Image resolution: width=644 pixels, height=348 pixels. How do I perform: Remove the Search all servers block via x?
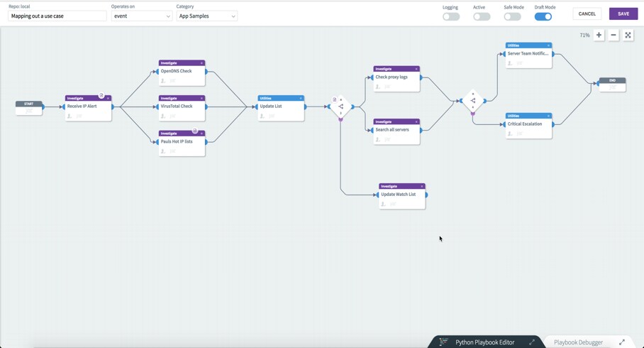pos(416,121)
